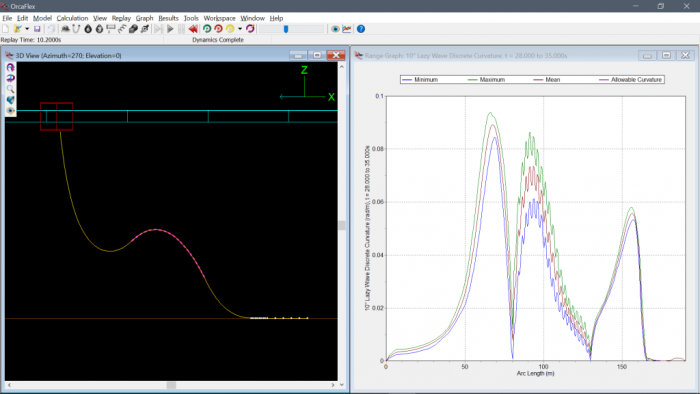Screen dimensions: 700x394
Task: Expand the dropdown arrow beside the Open file icon
Action: [x=27, y=29]
